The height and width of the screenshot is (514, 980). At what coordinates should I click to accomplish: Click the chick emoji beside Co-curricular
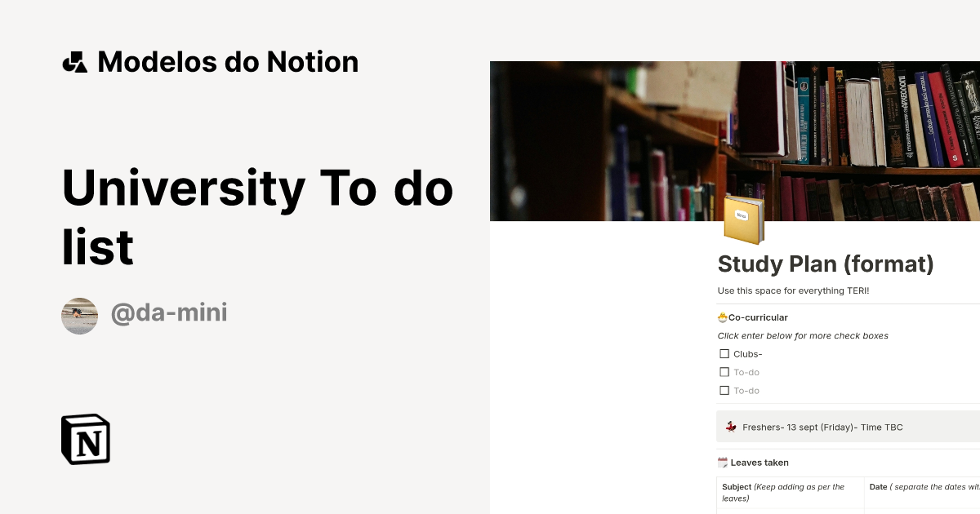(722, 317)
